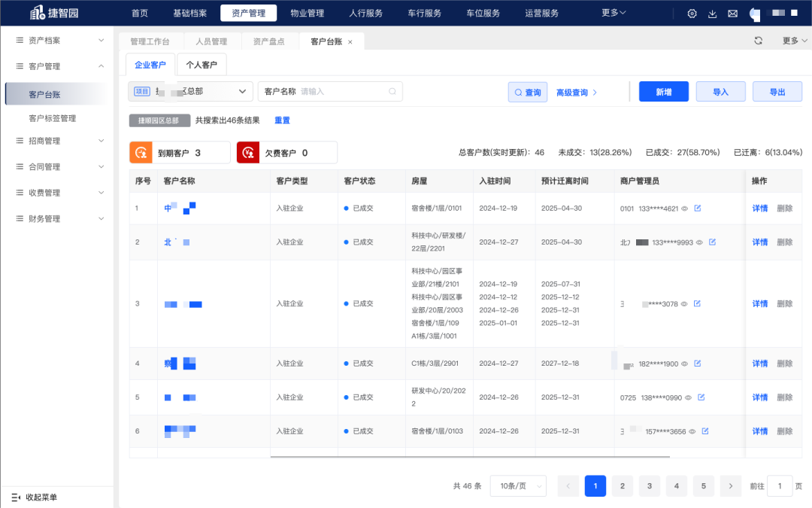
Task: Switch to the 个人客户 tab
Action: click(x=201, y=65)
